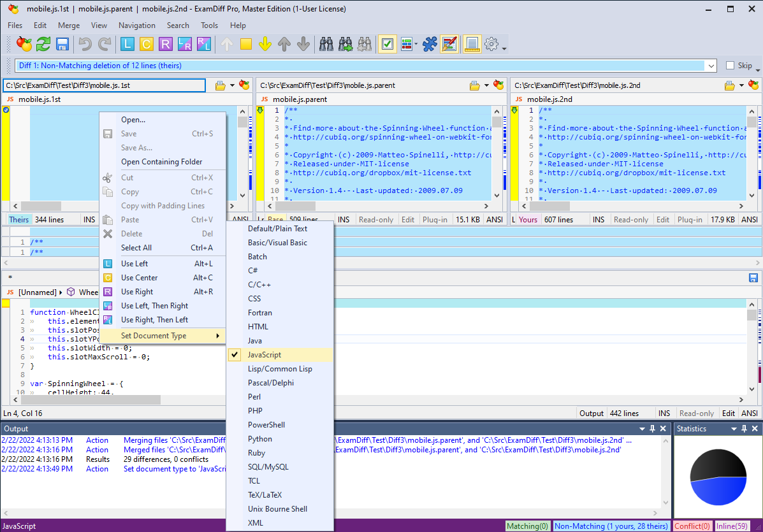
Task: Click the green Re-compare arrows icon
Action: tap(43, 44)
